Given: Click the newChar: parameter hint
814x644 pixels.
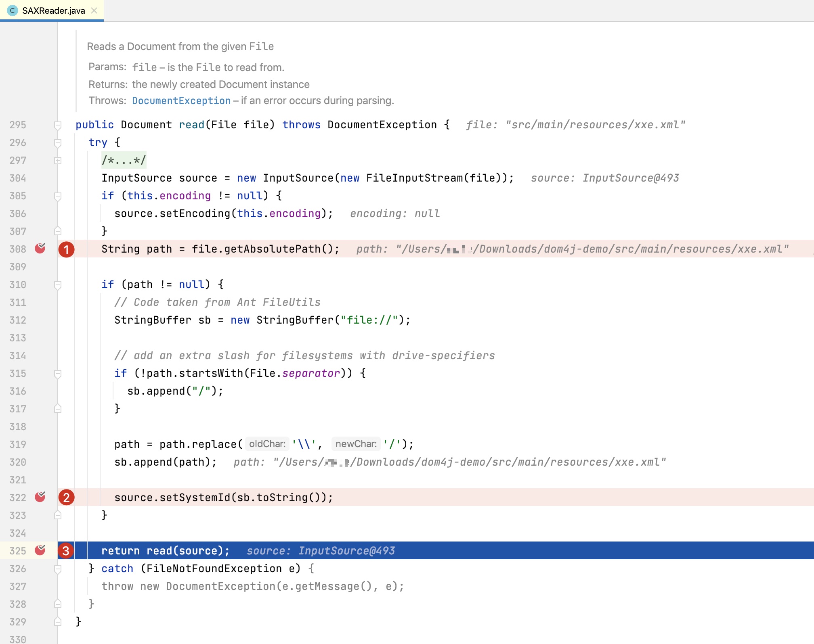Looking at the screenshot, I should [x=356, y=444].
